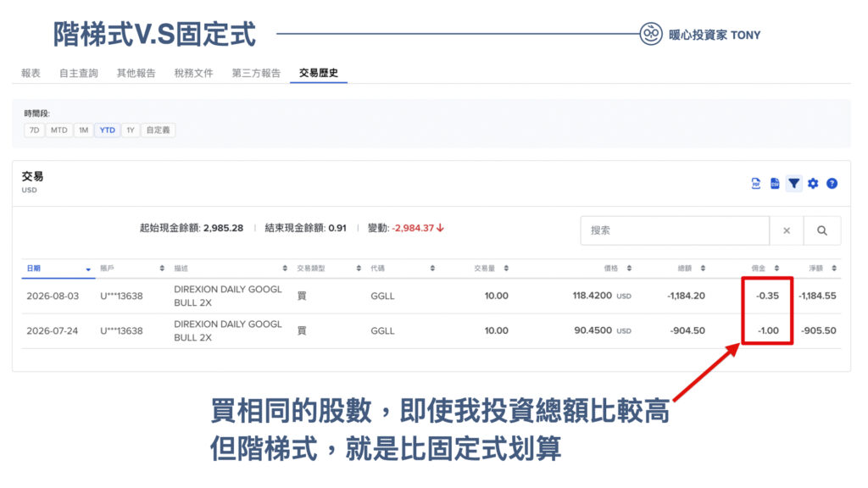The image size is (868, 488).
Task: Select the YTD time period
Action: click(108, 130)
